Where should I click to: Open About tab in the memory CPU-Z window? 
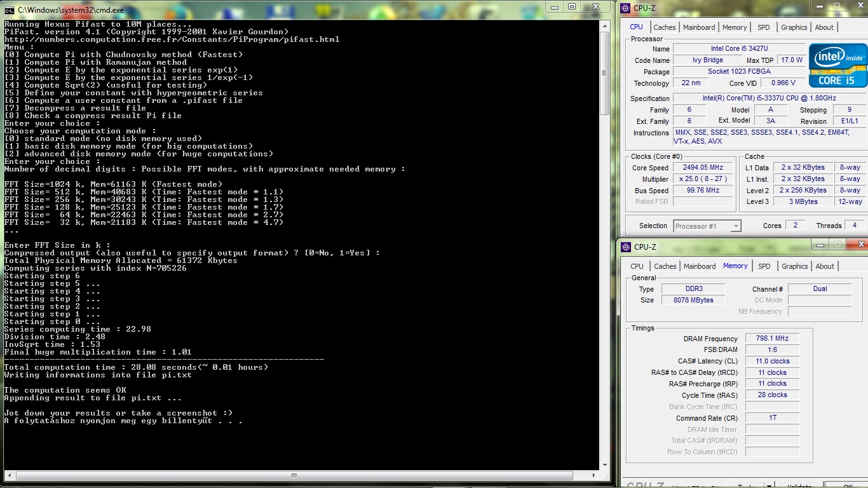[x=825, y=266]
